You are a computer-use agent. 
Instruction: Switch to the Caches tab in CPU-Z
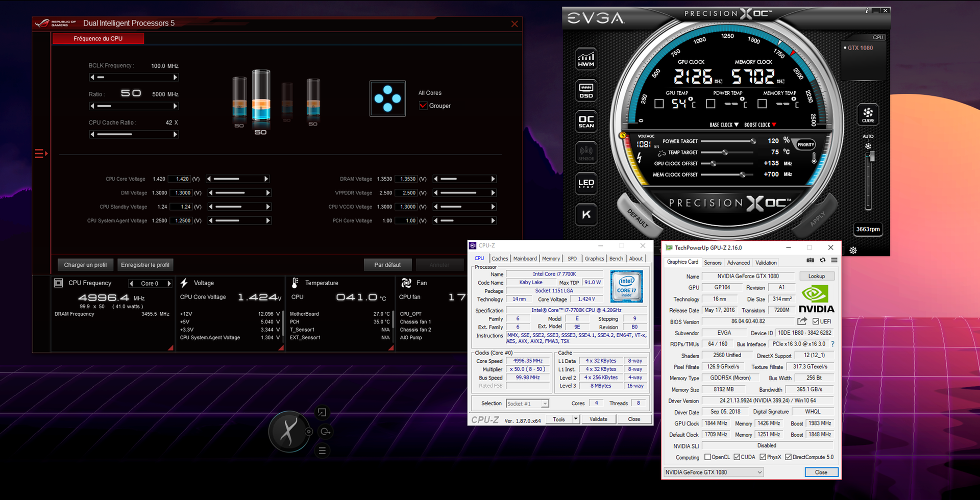(500, 259)
